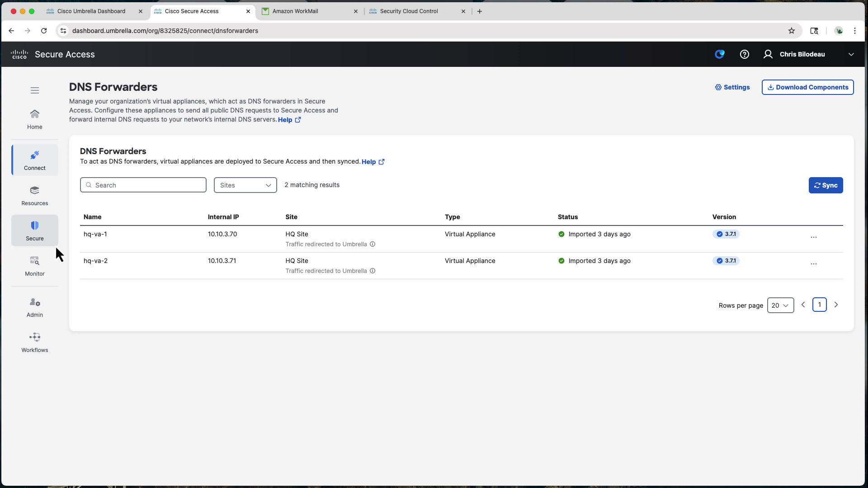Viewport: 868px width, 488px height.
Task: Open the Admin sidebar section
Action: 35,307
